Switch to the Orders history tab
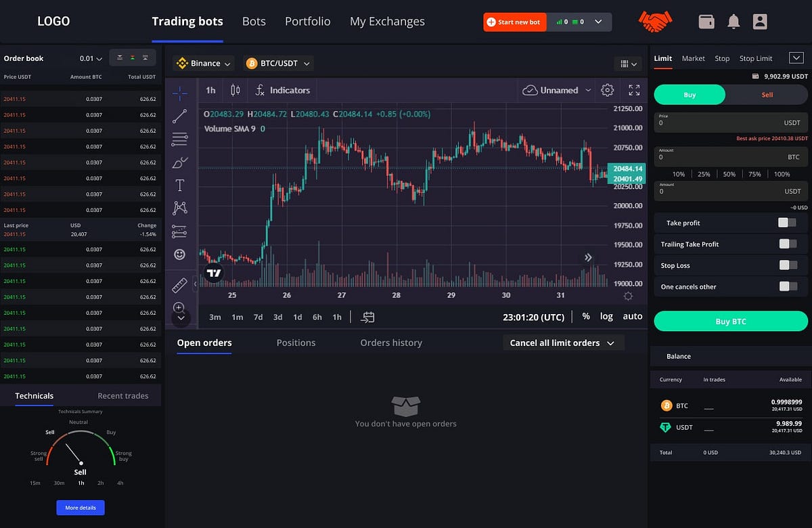The image size is (812, 528). tap(391, 343)
